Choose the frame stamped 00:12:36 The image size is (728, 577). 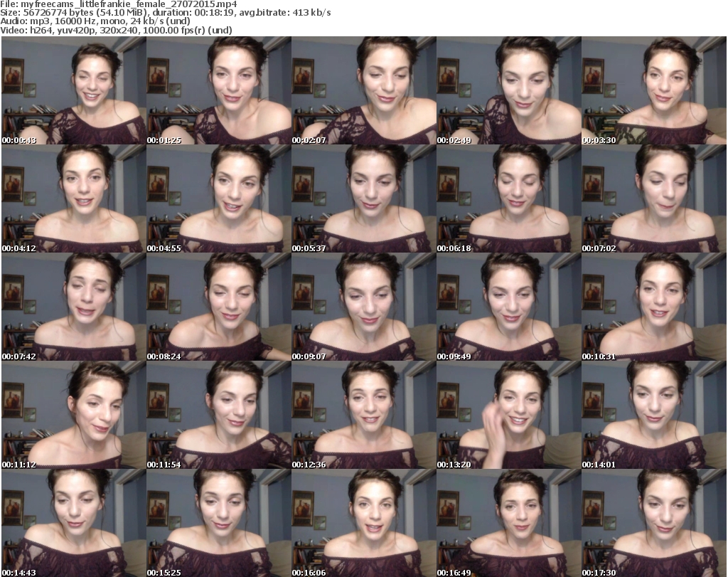pyautogui.click(x=363, y=415)
